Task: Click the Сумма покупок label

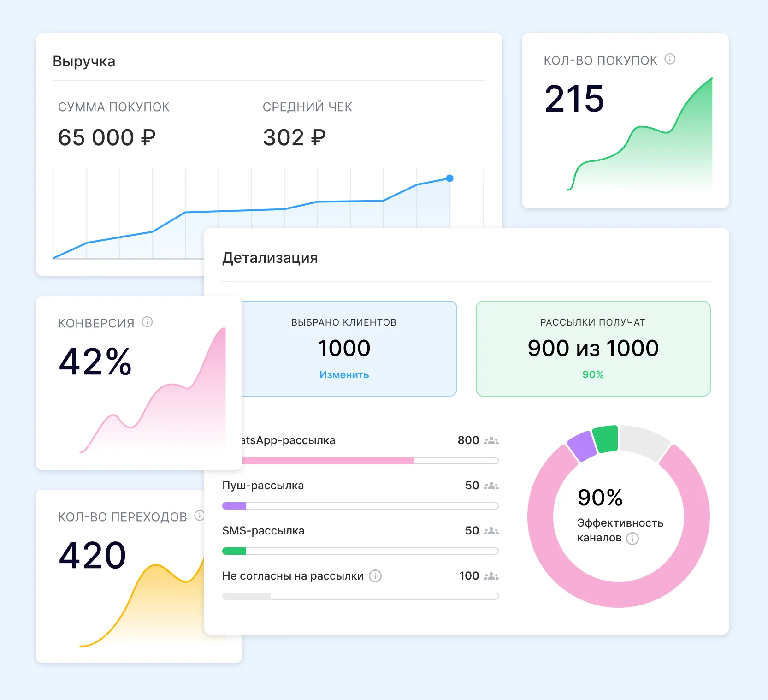Action: (114, 107)
